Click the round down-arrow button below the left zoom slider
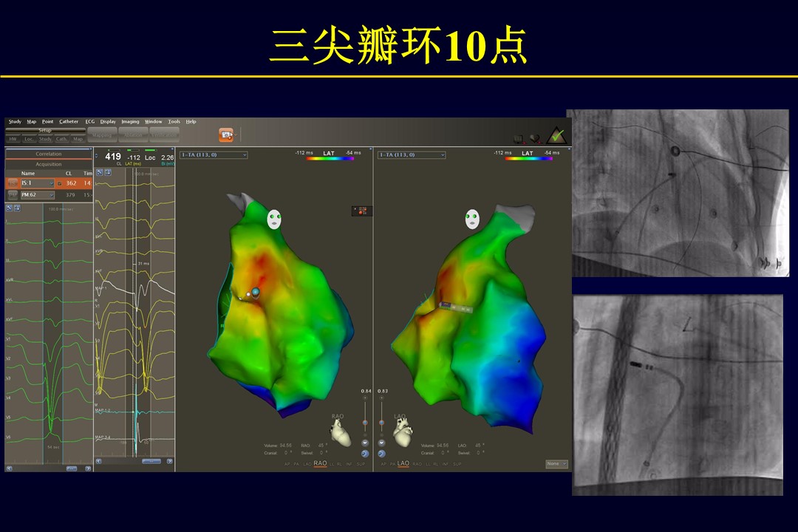Viewport: 798px width, 532px height. [x=365, y=443]
